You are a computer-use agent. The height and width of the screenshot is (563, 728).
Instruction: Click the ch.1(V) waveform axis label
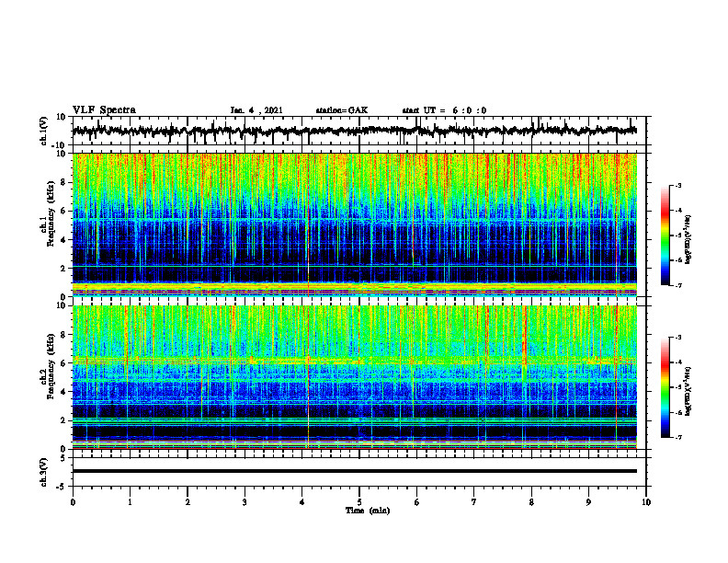coord(43,131)
